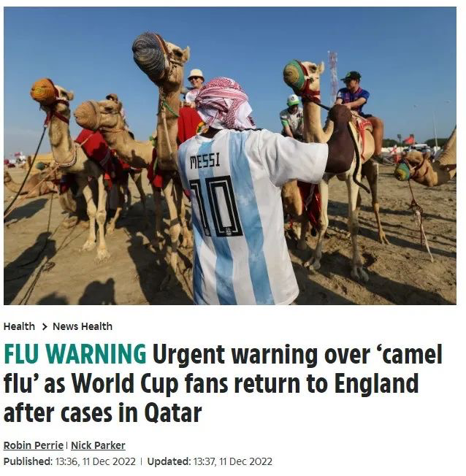Open author Nick Parker's profile
Image resolution: width=466 pixels, height=476 pixels.
click(98, 445)
